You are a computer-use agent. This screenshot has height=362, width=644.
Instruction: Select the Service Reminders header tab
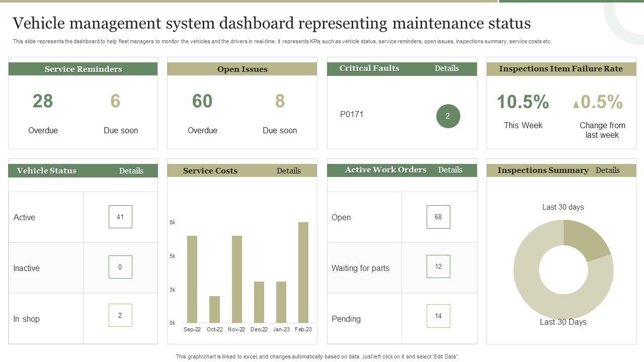[83, 69]
